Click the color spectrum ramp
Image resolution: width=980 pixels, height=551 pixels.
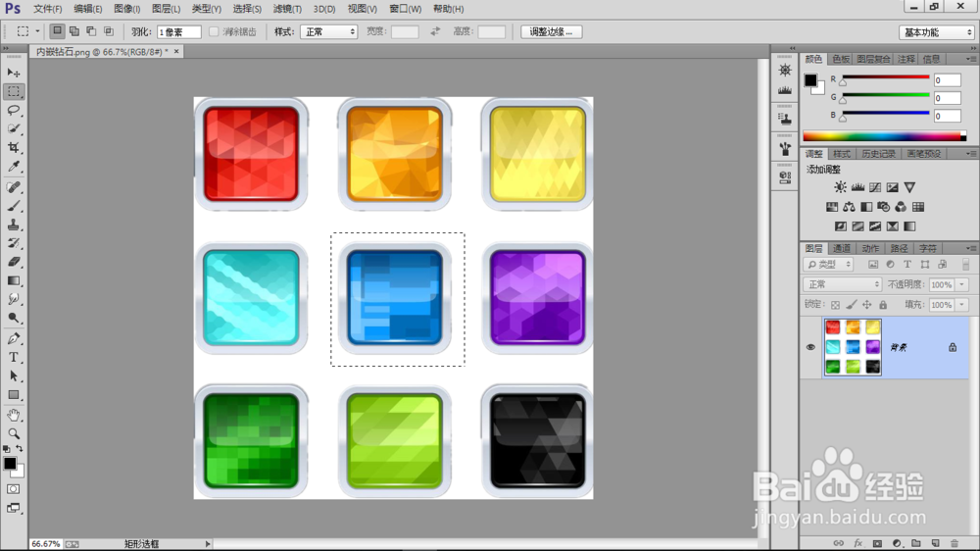click(x=884, y=135)
